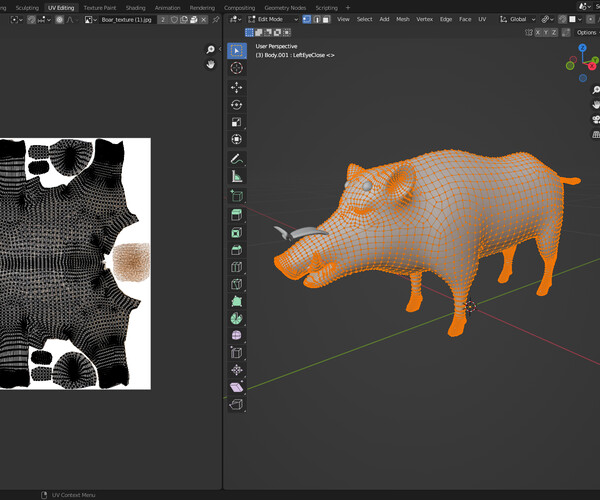Click the UV editor zoom magnifier icon
Viewport: 600px width, 500px height.
210,49
